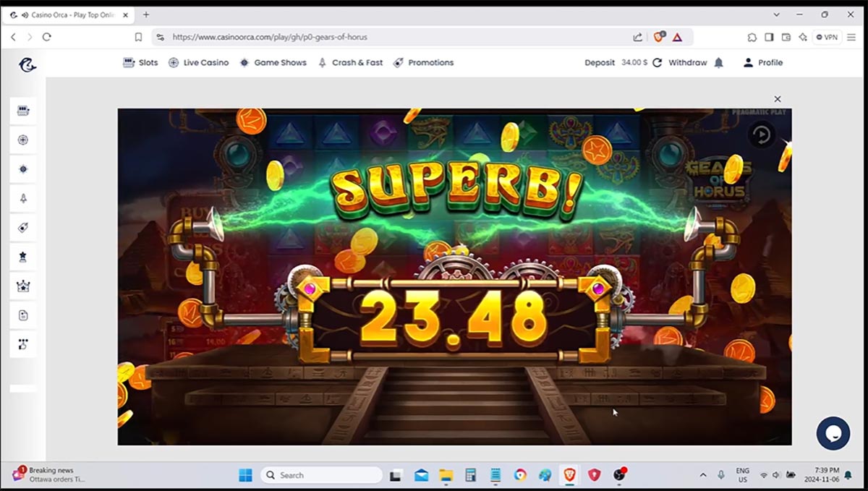Open the browser extensions puzzle icon
The height and width of the screenshot is (491, 868).
(752, 37)
